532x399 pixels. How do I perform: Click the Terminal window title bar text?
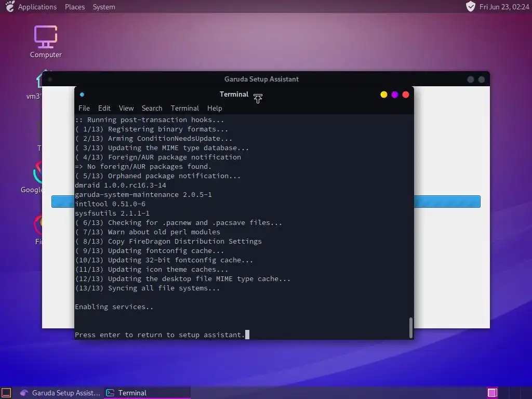[x=234, y=95]
